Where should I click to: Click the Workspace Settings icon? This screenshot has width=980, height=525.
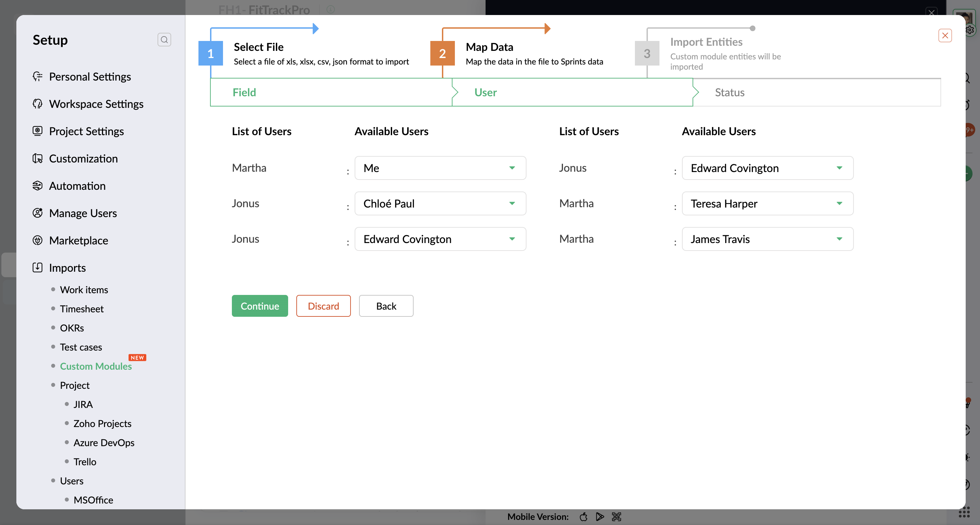(x=37, y=104)
